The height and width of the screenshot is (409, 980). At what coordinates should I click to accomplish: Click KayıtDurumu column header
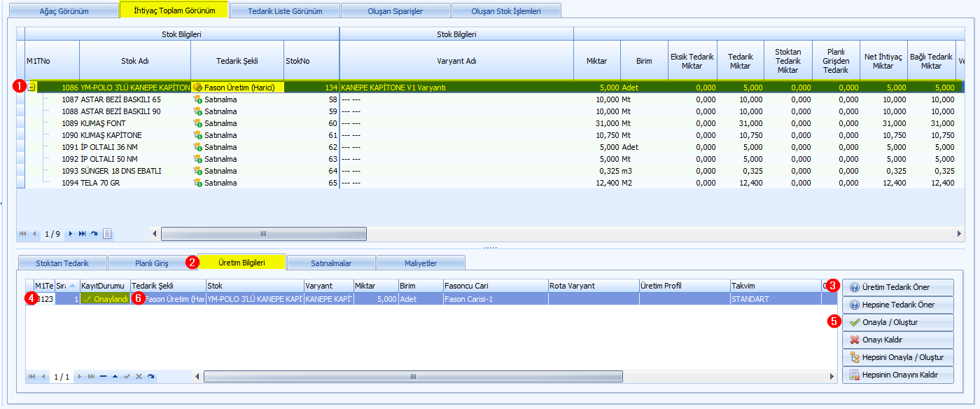point(104,286)
